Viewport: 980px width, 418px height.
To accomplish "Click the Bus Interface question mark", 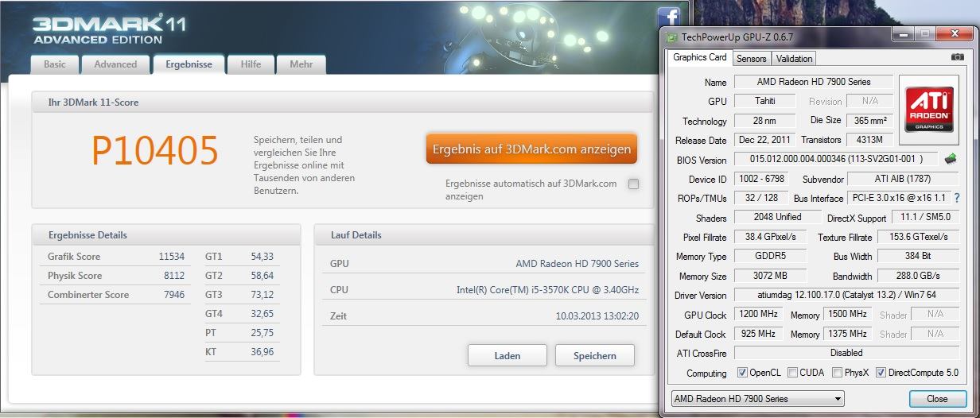I will 957,198.
